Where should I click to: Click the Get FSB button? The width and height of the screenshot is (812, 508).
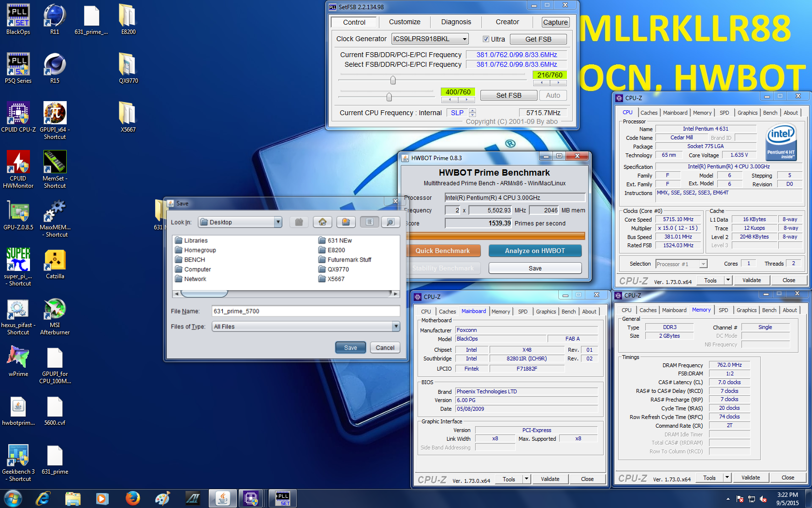click(x=538, y=39)
